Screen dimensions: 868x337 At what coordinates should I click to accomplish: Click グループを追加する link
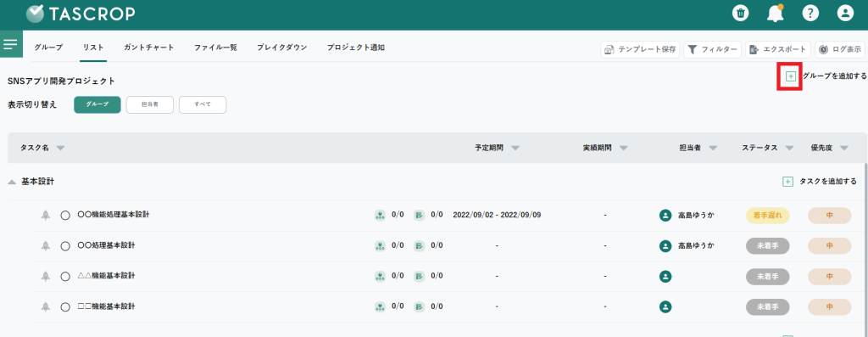tap(834, 76)
